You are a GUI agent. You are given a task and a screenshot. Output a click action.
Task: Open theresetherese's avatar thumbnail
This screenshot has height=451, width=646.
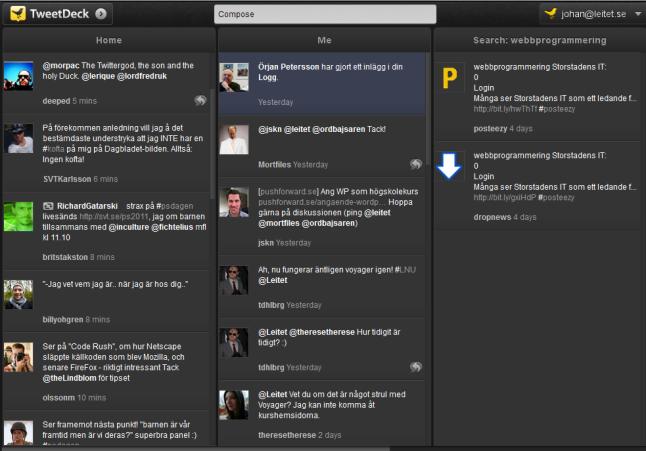[x=234, y=405]
